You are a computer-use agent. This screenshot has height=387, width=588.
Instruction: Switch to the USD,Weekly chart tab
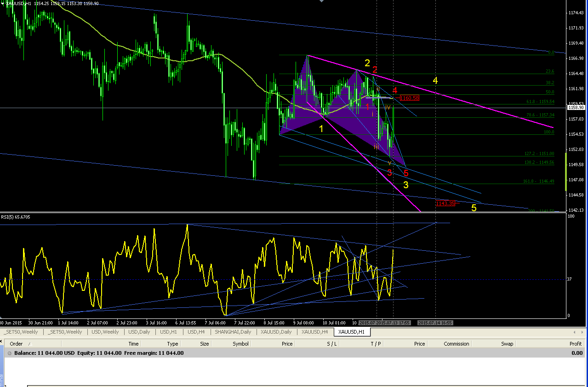(105, 332)
